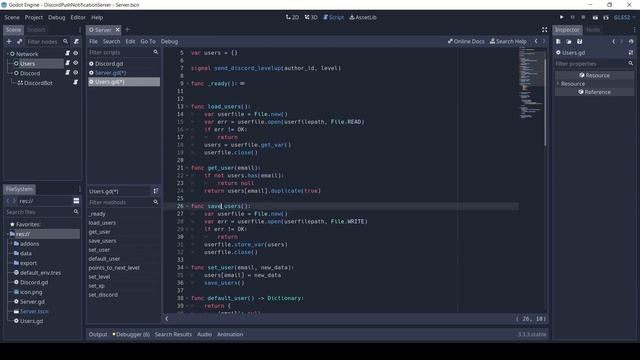Jump to points_to_next_level method
This screenshot has width=640, height=360.
click(x=114, y=268)
